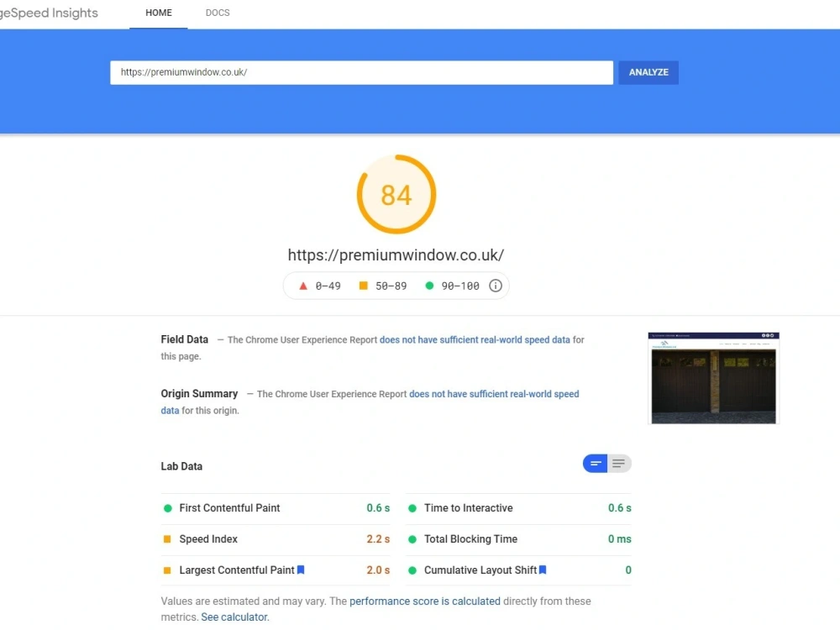Click the orange square 50–89 legend icon
The height and width of the screenshot is (630, 840).
(x=363, y=286)
